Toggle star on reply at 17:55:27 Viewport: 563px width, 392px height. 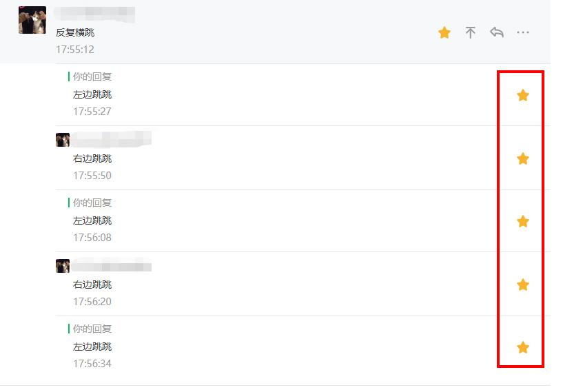click(523, 95)
